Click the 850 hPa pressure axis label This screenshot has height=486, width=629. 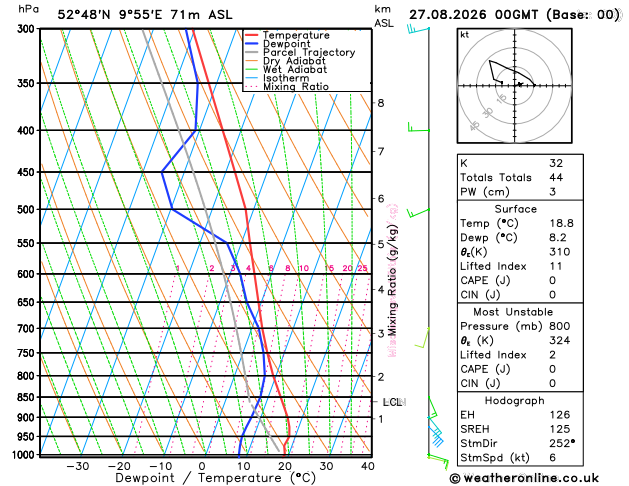(26, 397)
